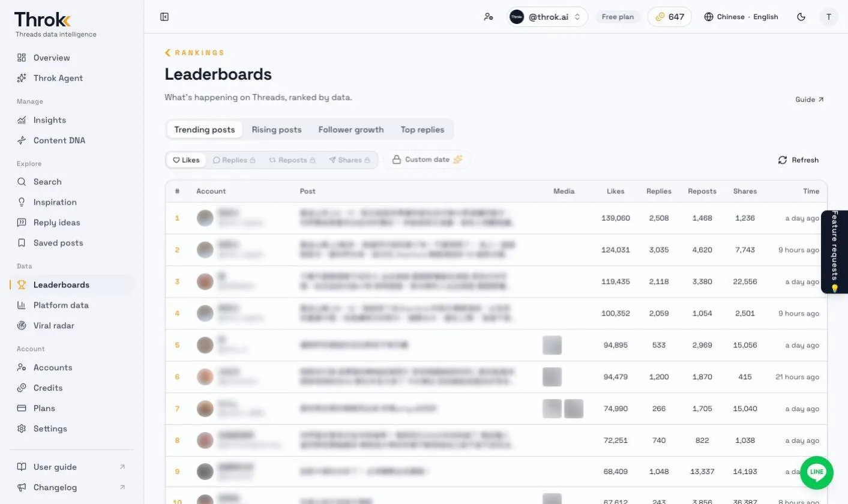Viewport: 848px width, 504px height.
Task: Select the Trending posts tab
Action: pyautogui.click(x=205, y=130)
